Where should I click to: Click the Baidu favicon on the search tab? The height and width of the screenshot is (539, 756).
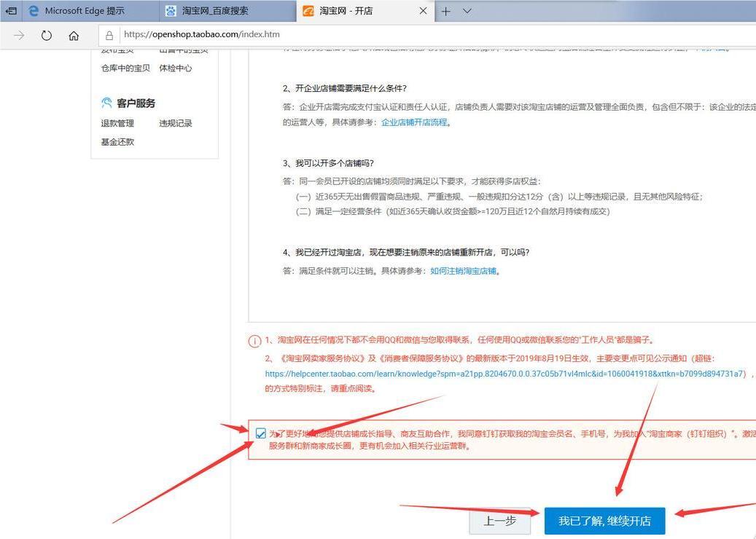click(172, 10)
